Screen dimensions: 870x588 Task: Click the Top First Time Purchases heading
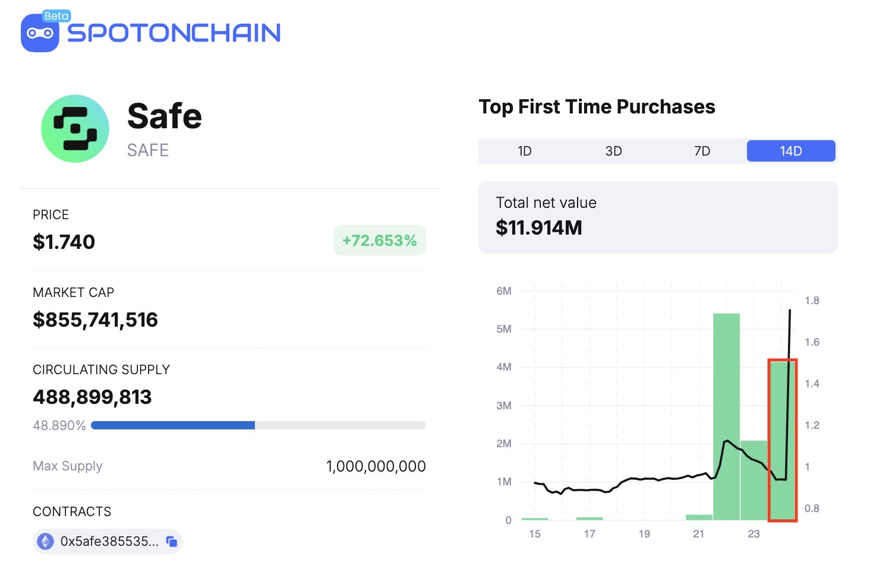click(x=597, y=107)
